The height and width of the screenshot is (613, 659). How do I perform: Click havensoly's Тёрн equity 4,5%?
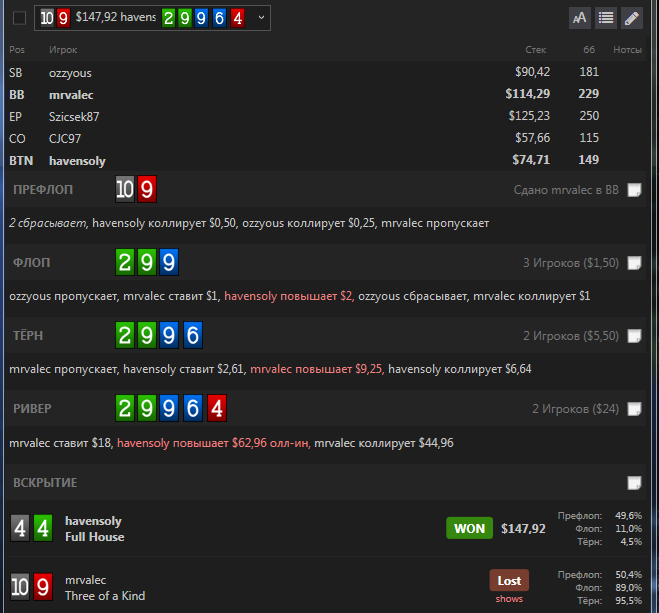(631, 542)
